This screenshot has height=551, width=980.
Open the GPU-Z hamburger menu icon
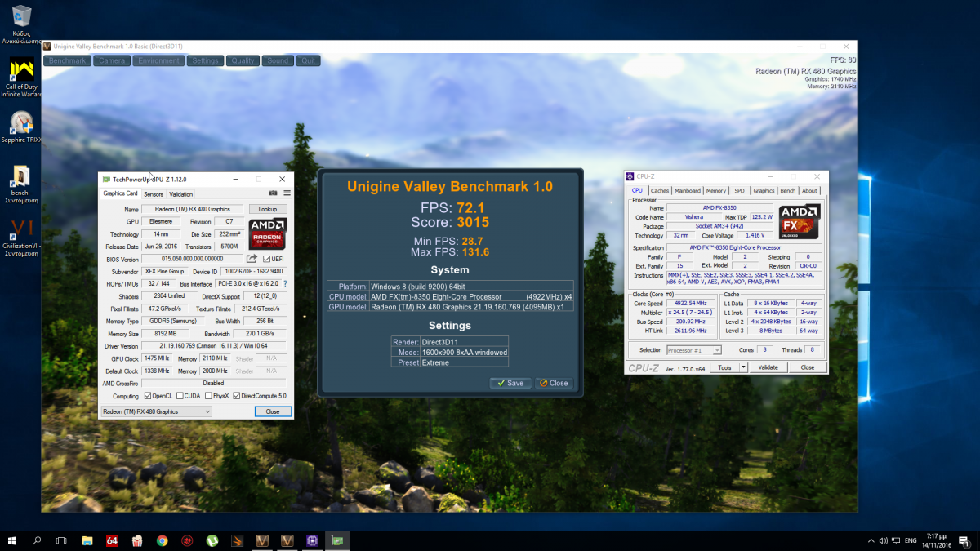(287, 193)
